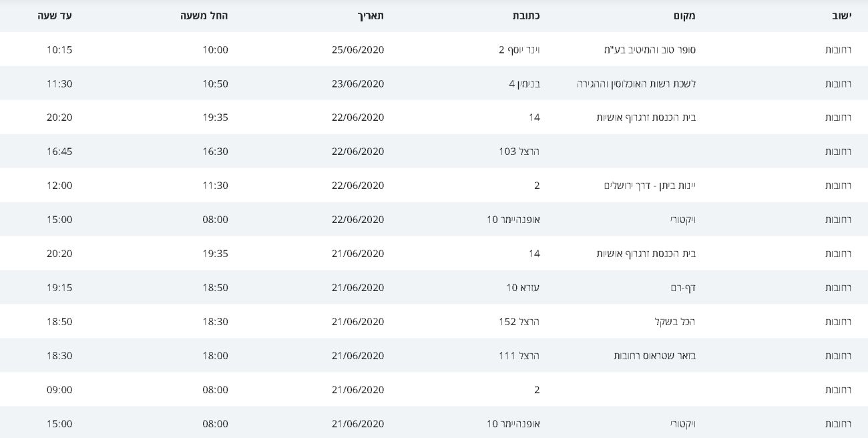Select the דף-רם place cell
The image size is (868, 438).
point(683,288)
